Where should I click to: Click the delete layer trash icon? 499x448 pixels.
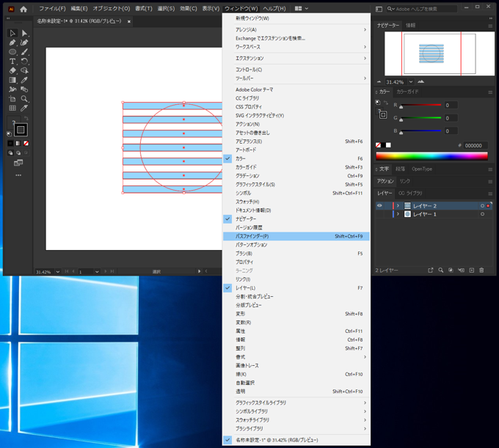click(481, 271)
